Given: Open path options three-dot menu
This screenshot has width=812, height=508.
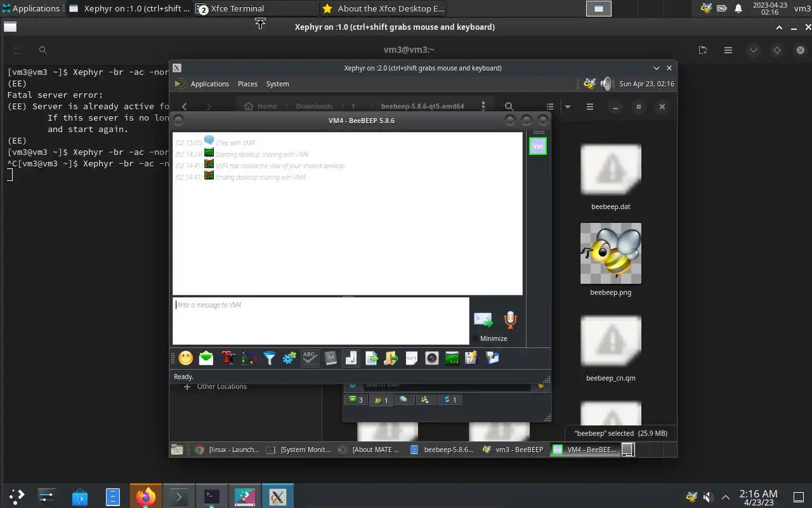Looking at the screenshot, I should click(483, 107).
